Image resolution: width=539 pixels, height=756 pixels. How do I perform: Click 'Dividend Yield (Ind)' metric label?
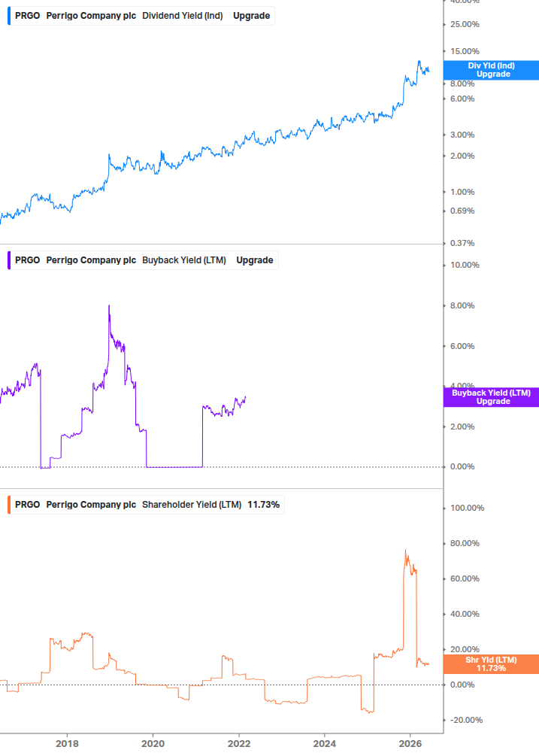183,16
